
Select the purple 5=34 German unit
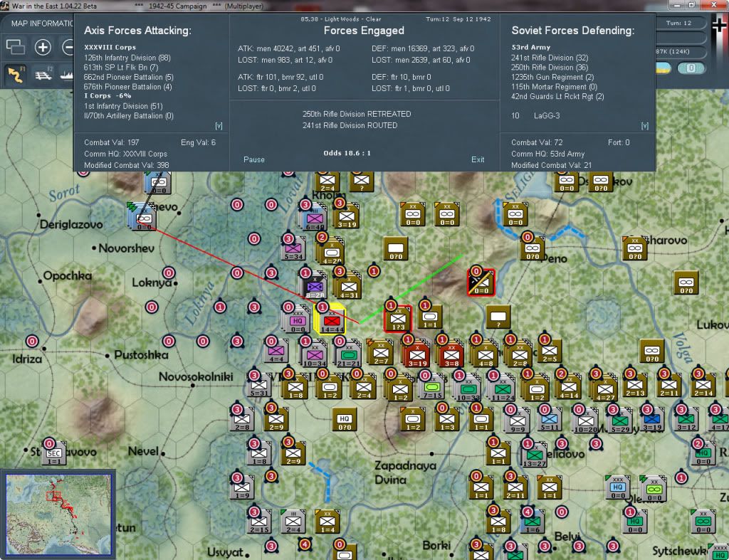pyautogui.click(x=293, y=247)
